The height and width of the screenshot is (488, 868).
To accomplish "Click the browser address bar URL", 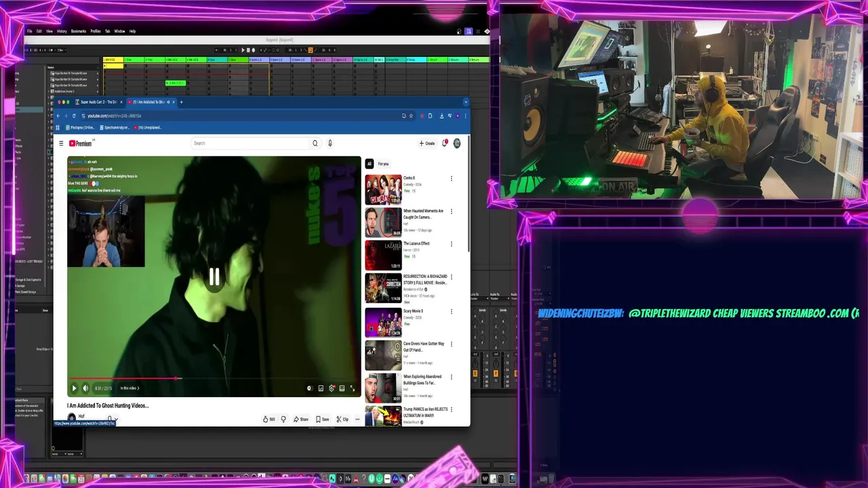I will coord(113,116).
